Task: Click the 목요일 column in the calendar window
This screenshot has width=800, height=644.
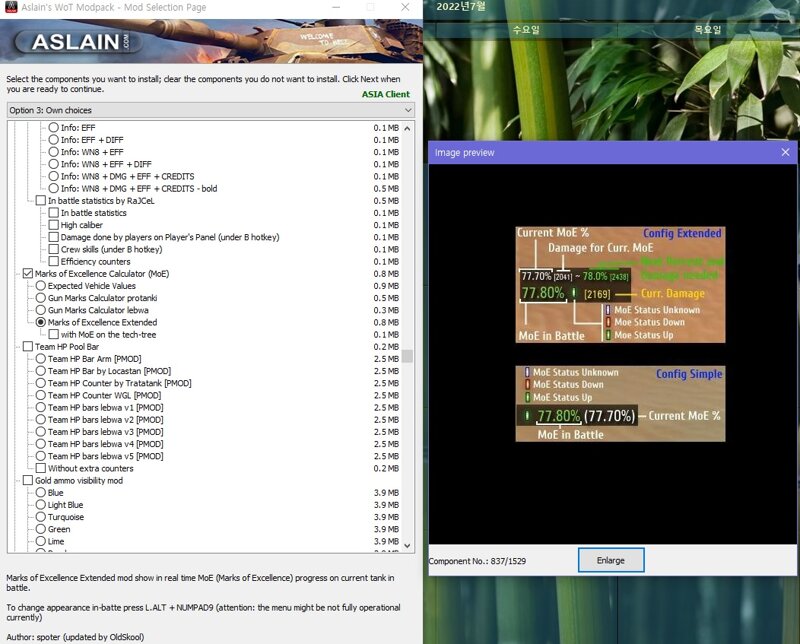Action: (708, 30)
